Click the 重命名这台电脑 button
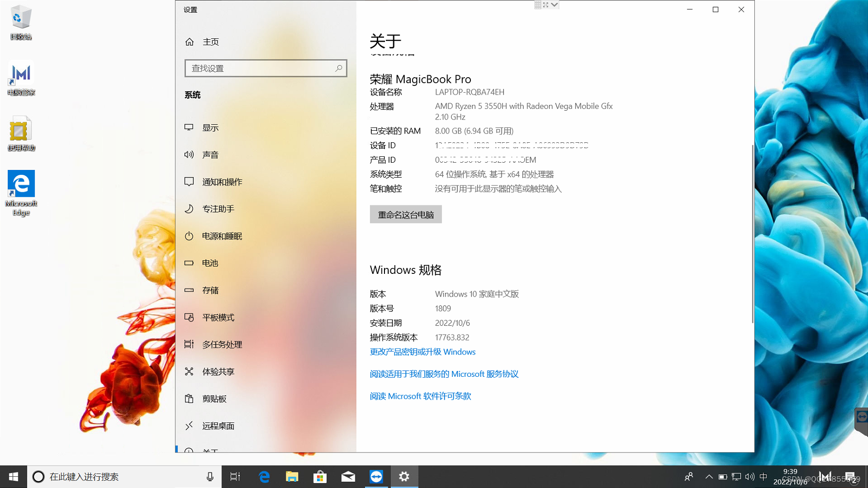 tap(406, 215)
